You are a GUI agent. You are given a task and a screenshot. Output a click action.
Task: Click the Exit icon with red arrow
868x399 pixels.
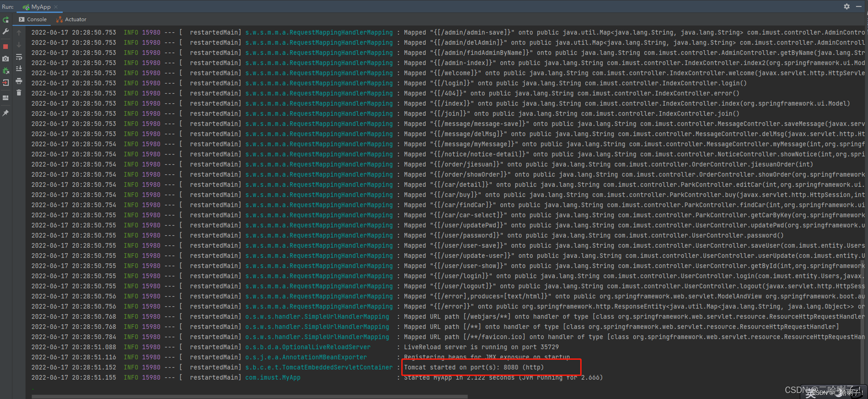[6, 83]
